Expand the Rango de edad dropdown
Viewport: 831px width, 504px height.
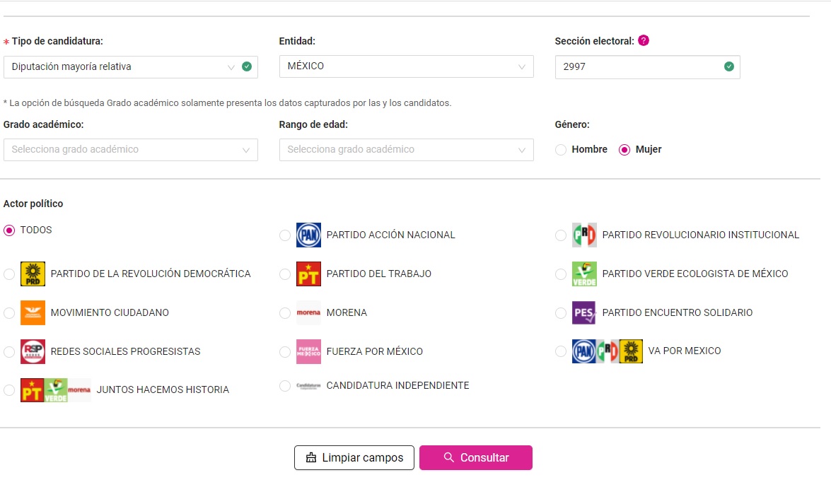point(406,150)
